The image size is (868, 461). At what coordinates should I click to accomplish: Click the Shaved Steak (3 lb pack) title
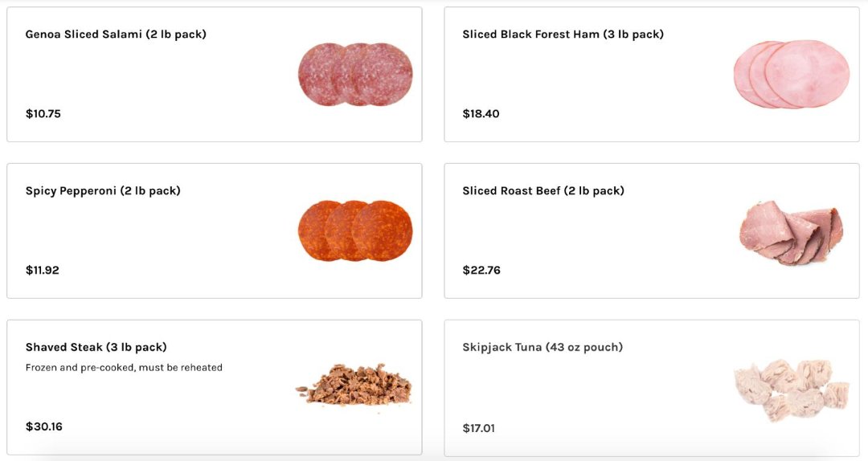click(x=96, y=348)
